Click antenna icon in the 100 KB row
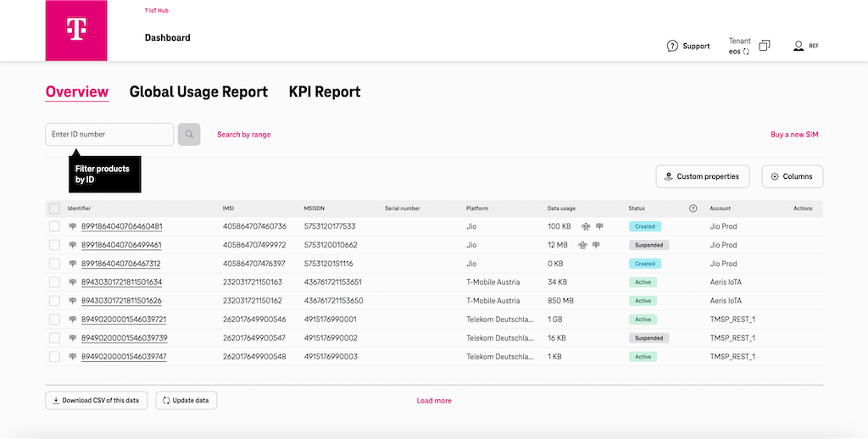 coord(599,226)
